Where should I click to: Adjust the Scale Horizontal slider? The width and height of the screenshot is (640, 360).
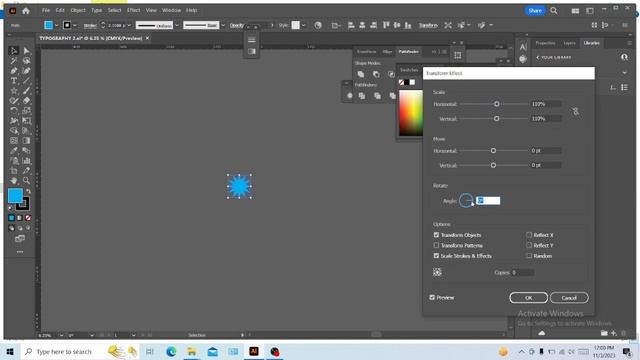497,104
